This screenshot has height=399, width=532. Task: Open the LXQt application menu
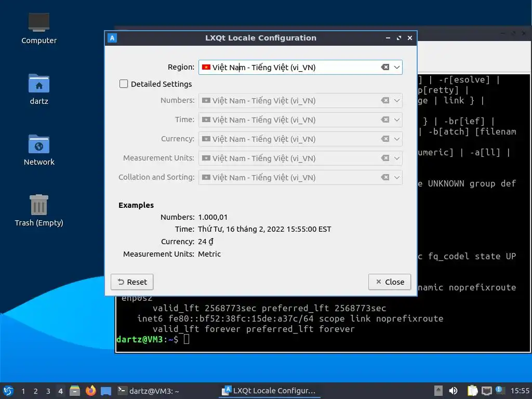pos(8,391)
